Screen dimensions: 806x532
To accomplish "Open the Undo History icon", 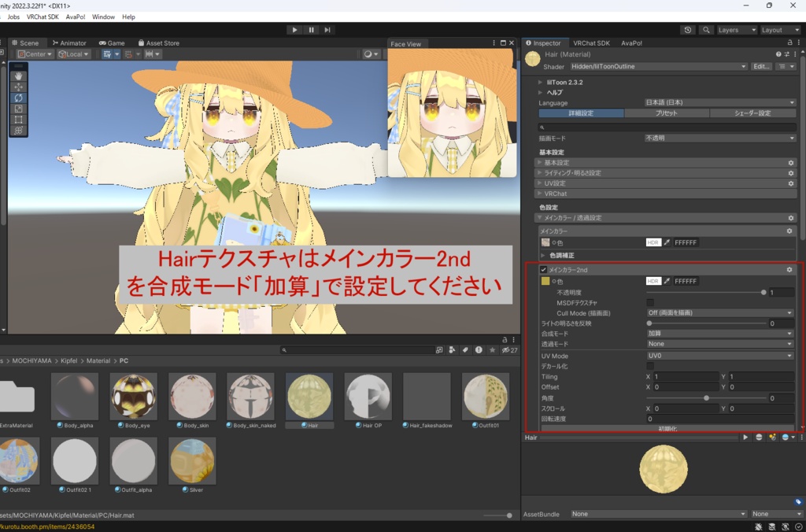I will (688, 31).
